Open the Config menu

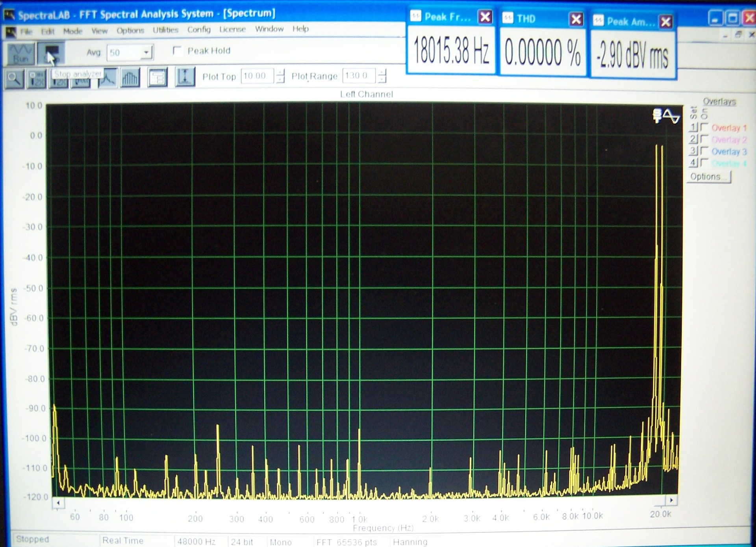pos(199,30)
